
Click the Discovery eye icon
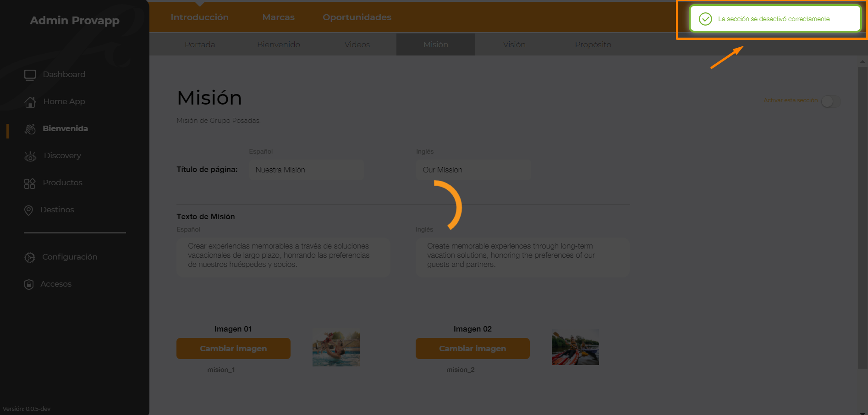click(30, 156)
